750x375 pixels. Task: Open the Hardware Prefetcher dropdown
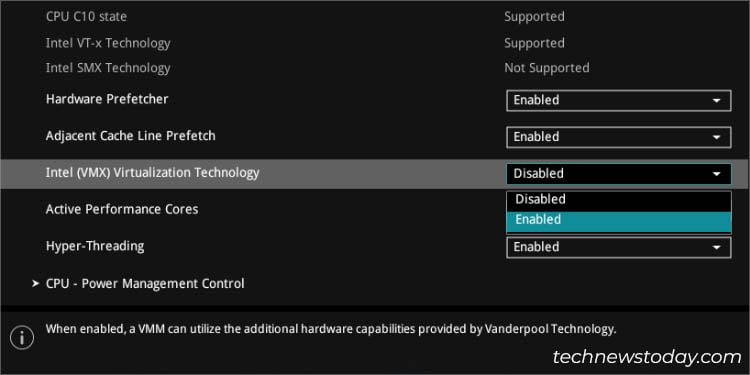(619, 100)
